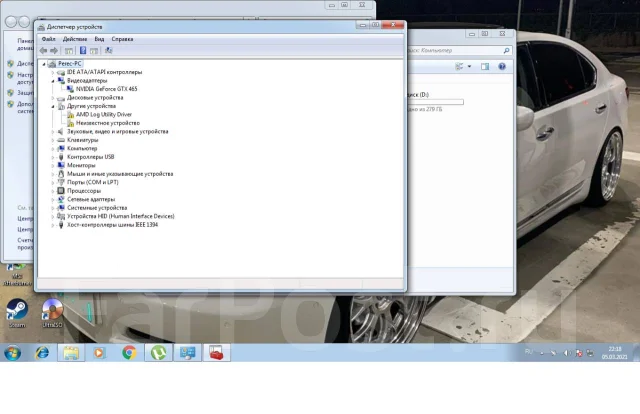Screen dimensions: 640x414
Task: Collapse the Другие устройства category
Action: pyautogui.click(x=53, y=106)
